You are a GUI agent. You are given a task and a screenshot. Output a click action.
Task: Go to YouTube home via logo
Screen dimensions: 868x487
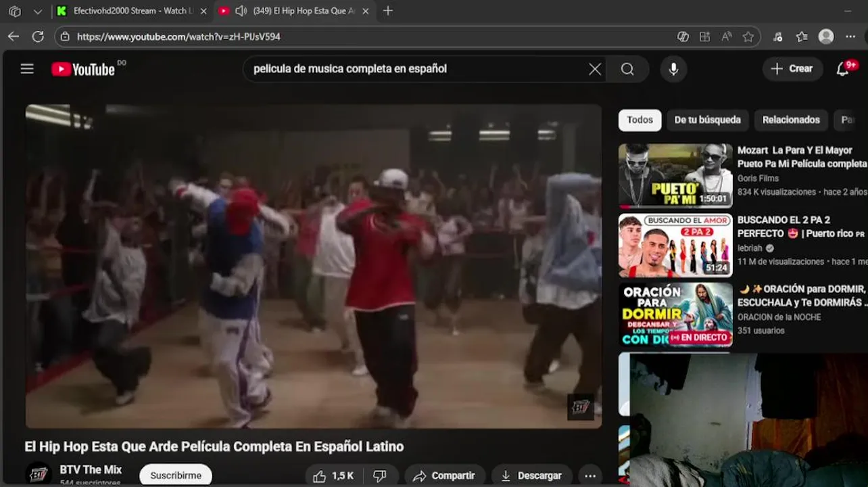click(83, 69)
